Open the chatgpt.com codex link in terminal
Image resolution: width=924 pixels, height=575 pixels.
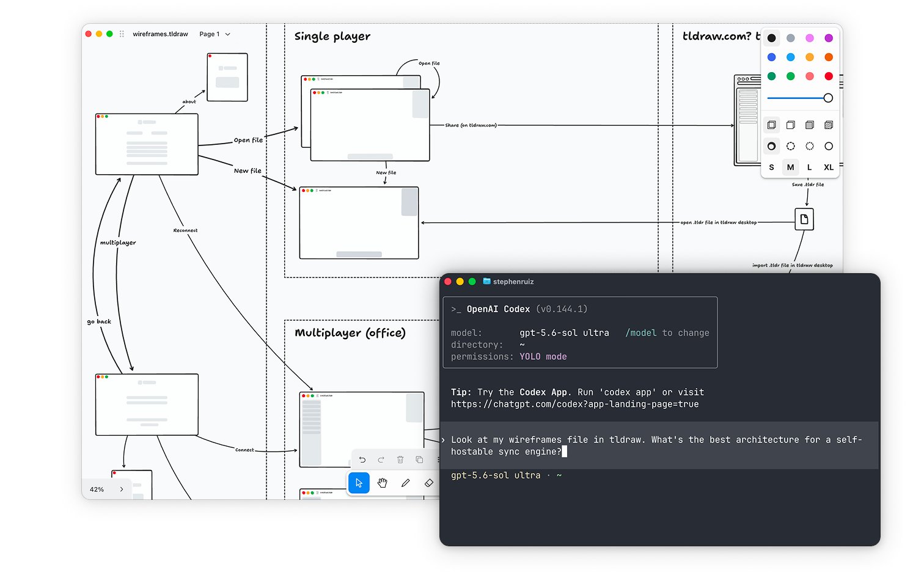[575, 404]
